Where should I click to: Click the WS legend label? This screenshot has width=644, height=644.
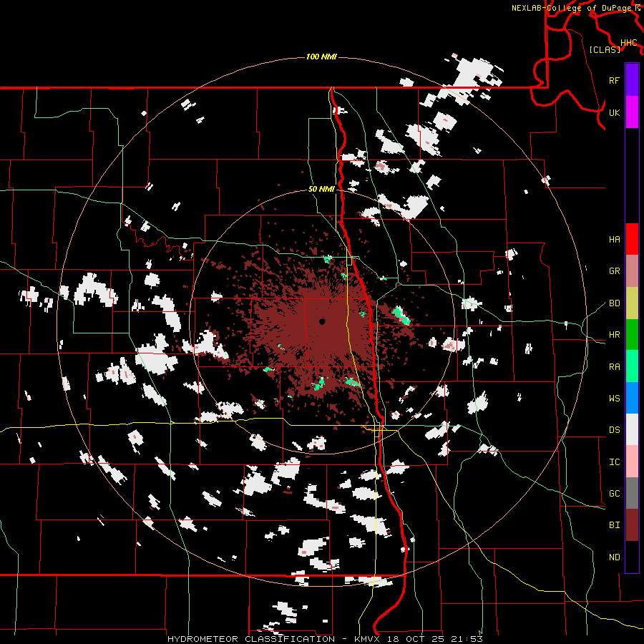(x=615, y=399)
